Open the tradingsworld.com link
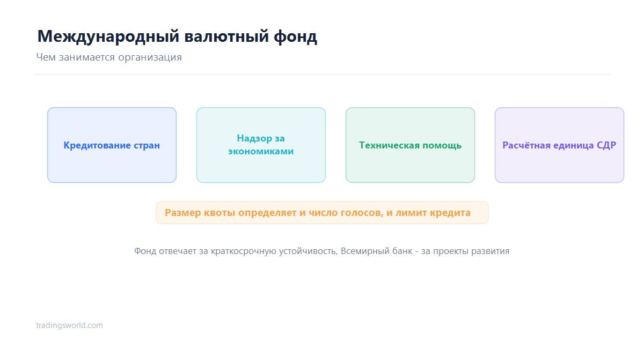Screen dimensions: 644x343 pyautogui.click(x=69, y=325)
